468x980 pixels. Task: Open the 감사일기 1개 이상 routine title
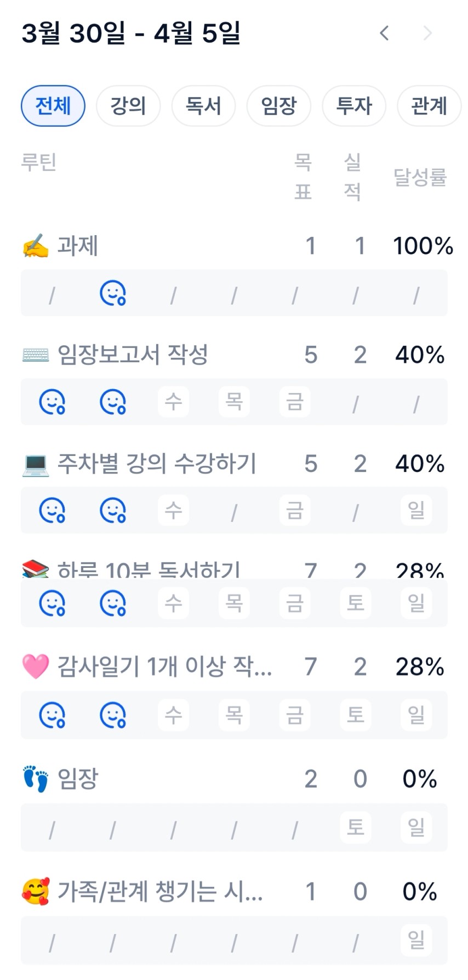(164, 666)
